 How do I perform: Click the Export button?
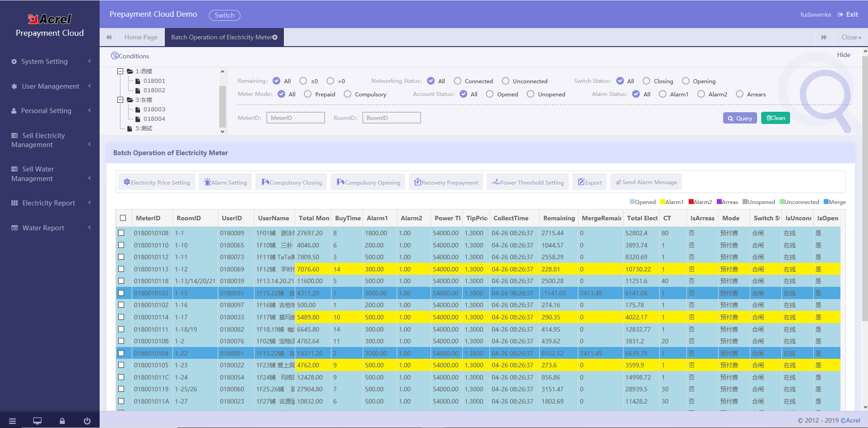click(590, 182)
